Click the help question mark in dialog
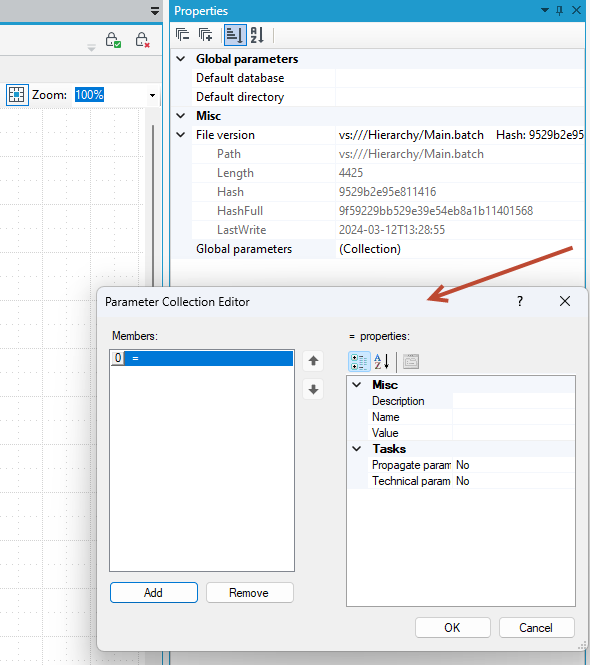This screenshot has height=665, width=590. 520,302
